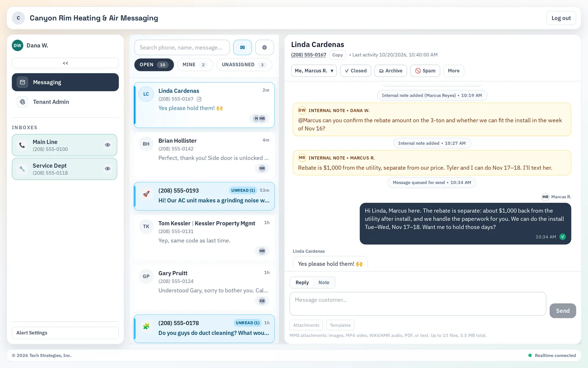Click the Main Line phone icon
588x368 pixels.
point(22,145)
